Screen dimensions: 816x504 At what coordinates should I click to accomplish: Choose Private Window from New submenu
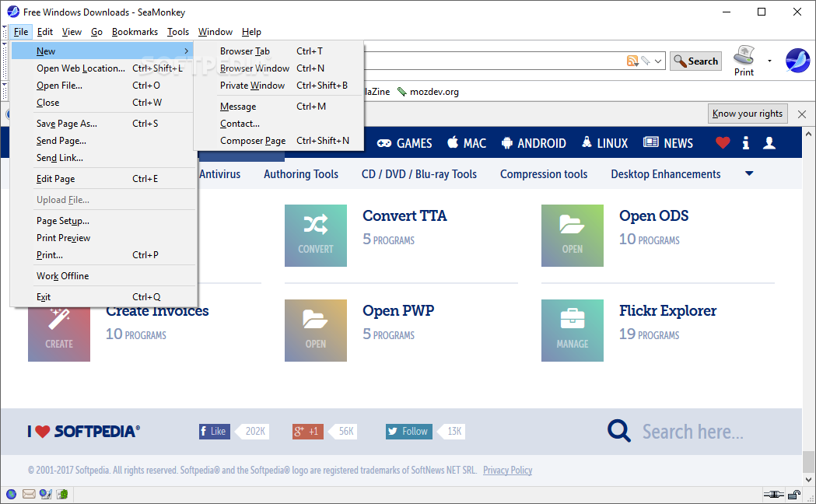coord(278,86)
